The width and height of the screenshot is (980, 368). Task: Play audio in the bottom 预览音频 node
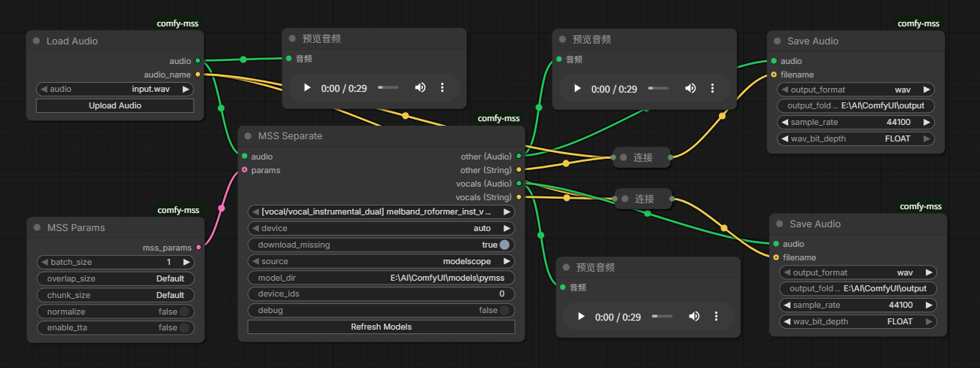coord(581,317)
